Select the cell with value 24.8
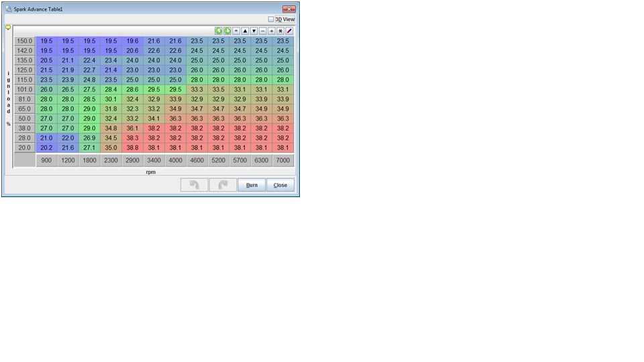The image size is (644, 362). (89, 80)
